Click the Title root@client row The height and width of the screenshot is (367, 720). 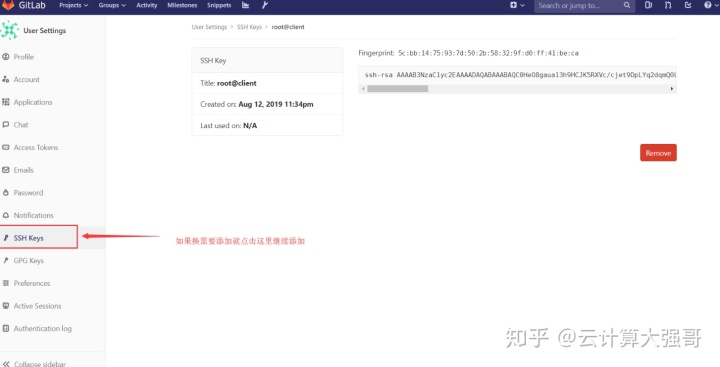[267, 84]
